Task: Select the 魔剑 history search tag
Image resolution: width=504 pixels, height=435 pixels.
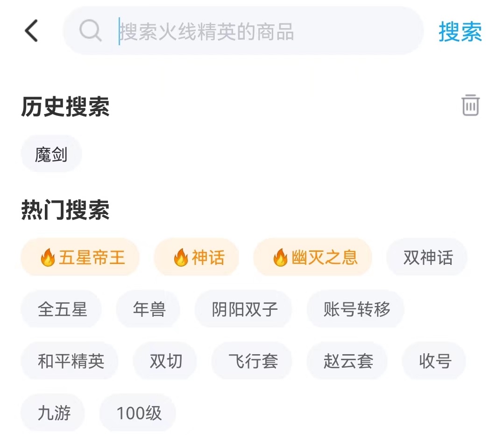Action: 51,154
